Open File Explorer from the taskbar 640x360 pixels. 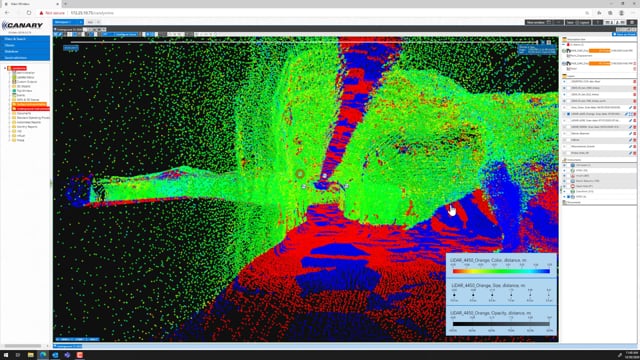31,355
